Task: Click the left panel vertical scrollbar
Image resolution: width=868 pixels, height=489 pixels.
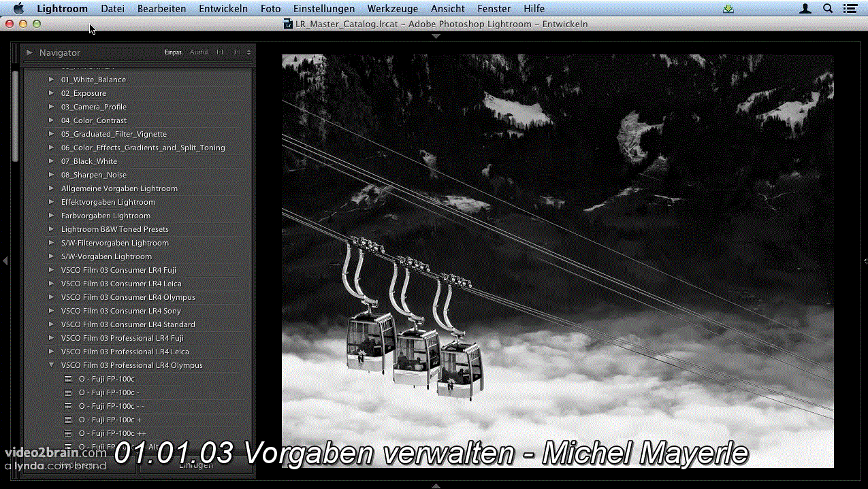Action: click(x=16, y=116)
